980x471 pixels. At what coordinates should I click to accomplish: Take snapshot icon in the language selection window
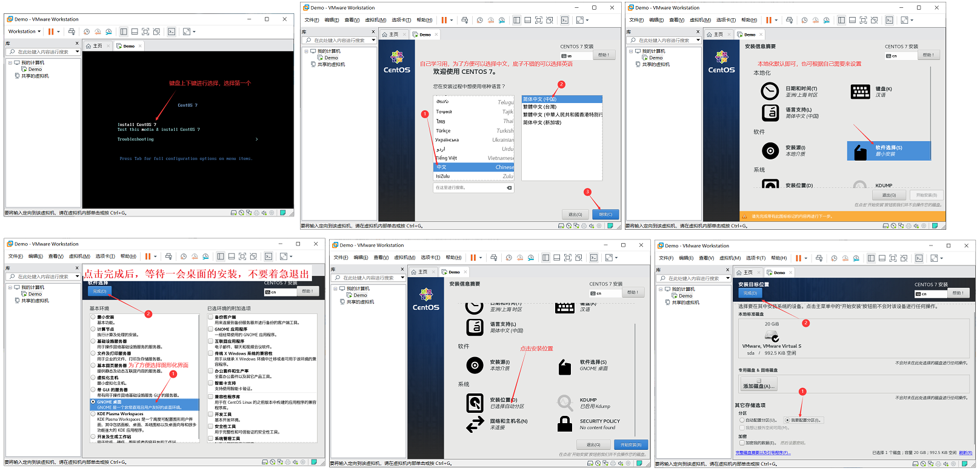tap(479, 20)
